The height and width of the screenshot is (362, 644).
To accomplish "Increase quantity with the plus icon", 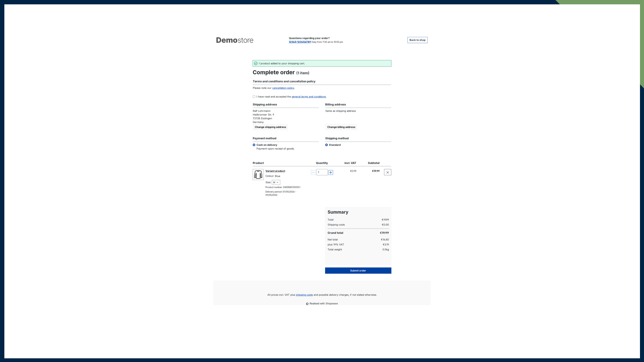I will point(331,172).
